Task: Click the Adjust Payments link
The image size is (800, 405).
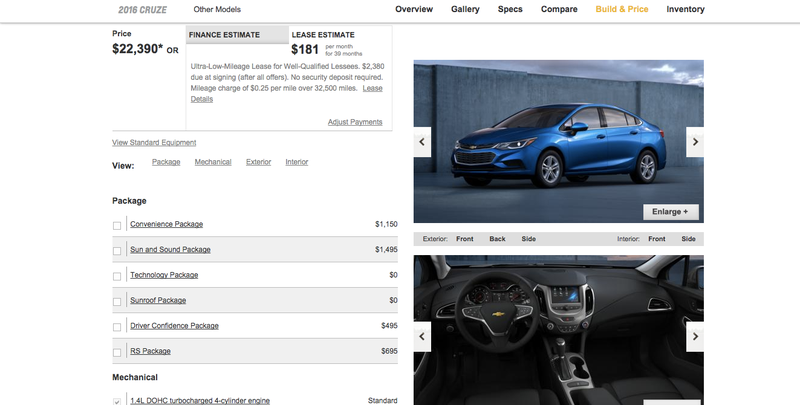Action: (355, 122)
